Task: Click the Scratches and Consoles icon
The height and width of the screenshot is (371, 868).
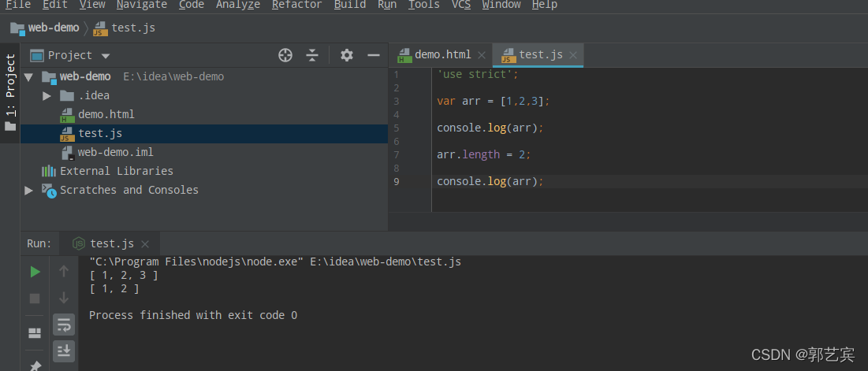Action: (x=49, y=190)
